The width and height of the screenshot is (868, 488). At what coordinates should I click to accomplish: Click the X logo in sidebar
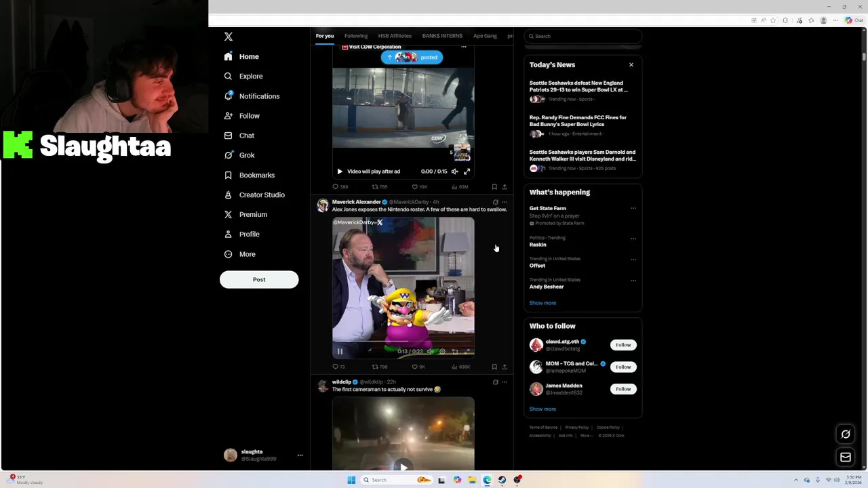pos(229,37)
